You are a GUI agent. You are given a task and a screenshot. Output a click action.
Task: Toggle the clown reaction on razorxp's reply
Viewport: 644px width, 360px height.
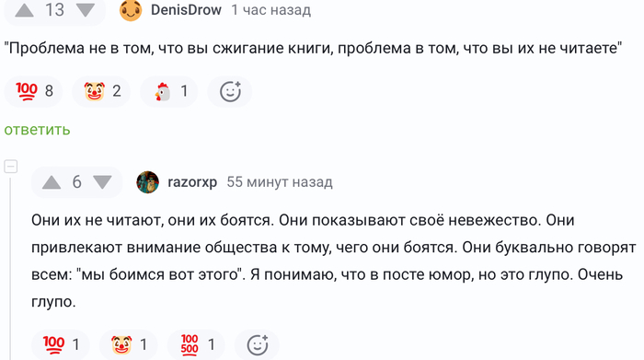129,344
